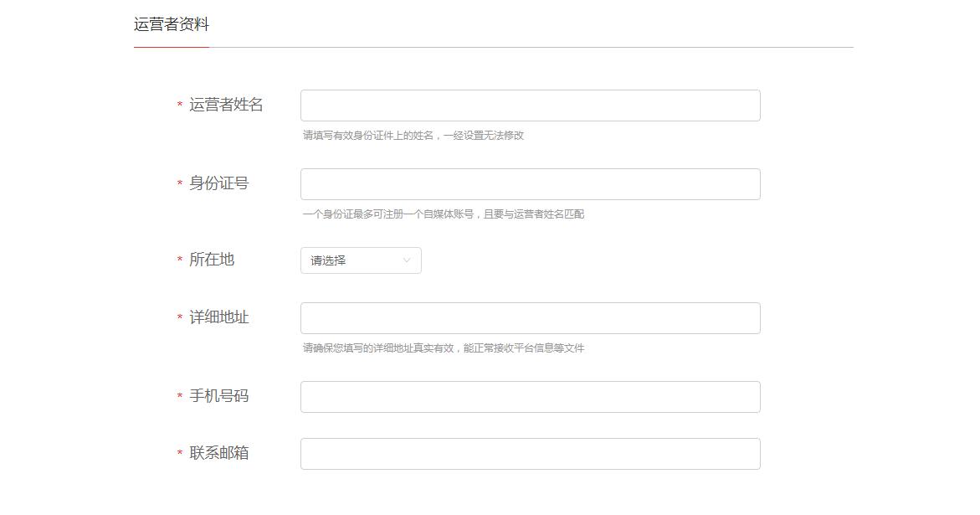Click the name hint text about 身份证件
This screenshot has height=515, width=980.
point(413,134)
